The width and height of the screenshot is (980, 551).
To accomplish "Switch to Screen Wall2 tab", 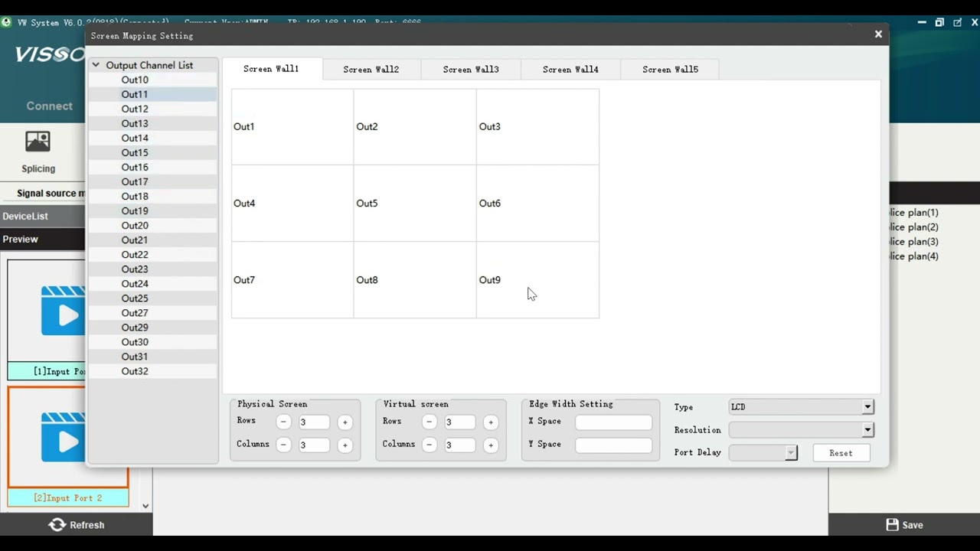I will point(371,70).
